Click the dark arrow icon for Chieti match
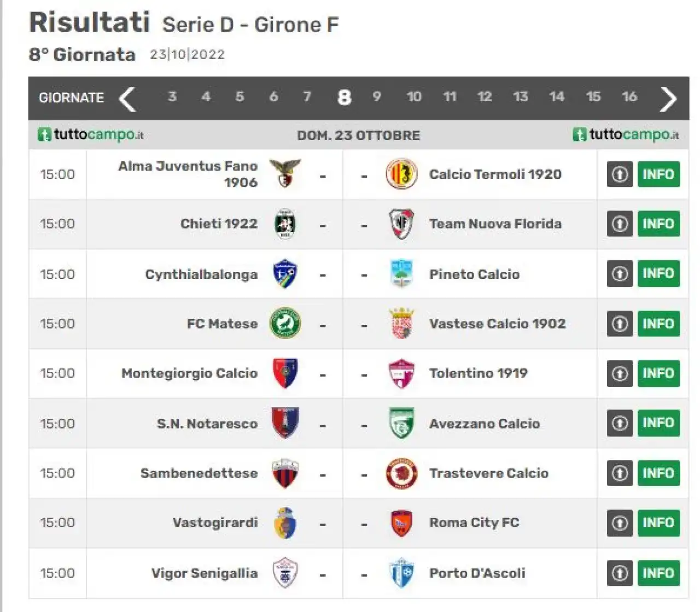Image resolution: width=700 pixels, height=612 pixels. (620, 224)
